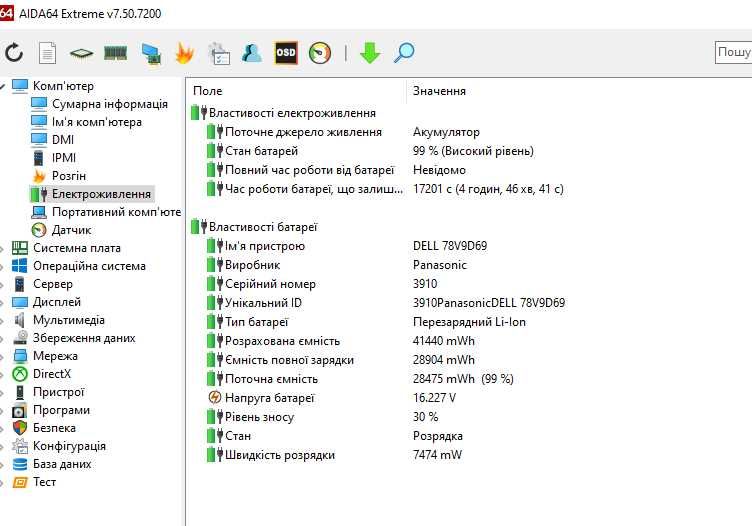Open the memory module toolbar icon

[x=116, y=53]
